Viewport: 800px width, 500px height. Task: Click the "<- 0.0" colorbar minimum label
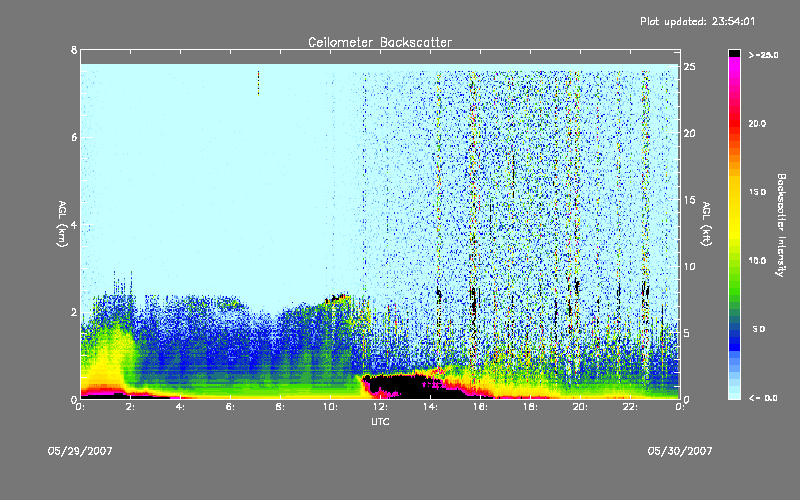pyautogui.click(x=763, y=398)
